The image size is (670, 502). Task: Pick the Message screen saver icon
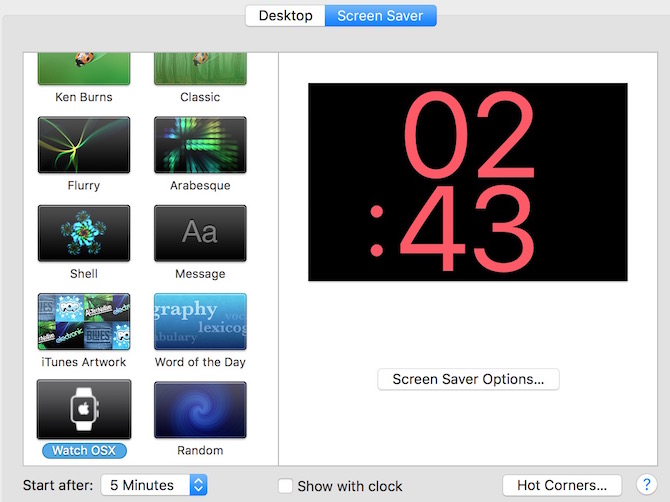point(200,233)
